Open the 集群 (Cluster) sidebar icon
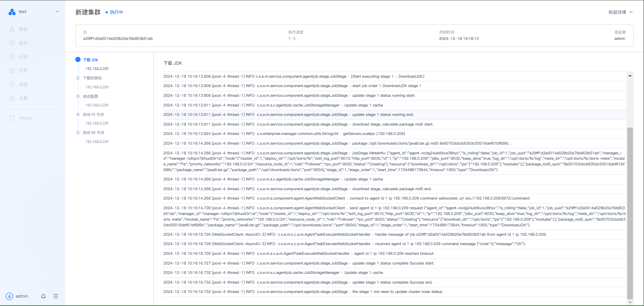The height and width of the screenshot is (306, 644). [12, 29]
